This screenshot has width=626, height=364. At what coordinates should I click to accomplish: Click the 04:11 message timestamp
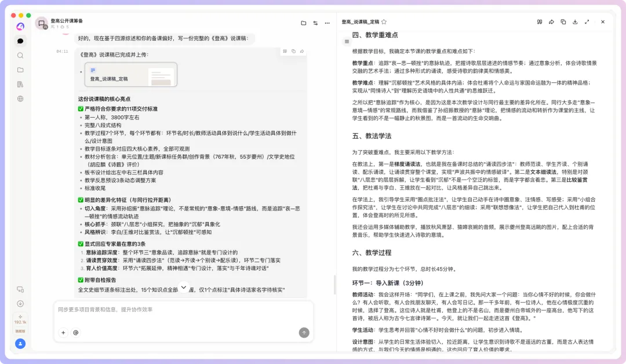pos(62,52)
